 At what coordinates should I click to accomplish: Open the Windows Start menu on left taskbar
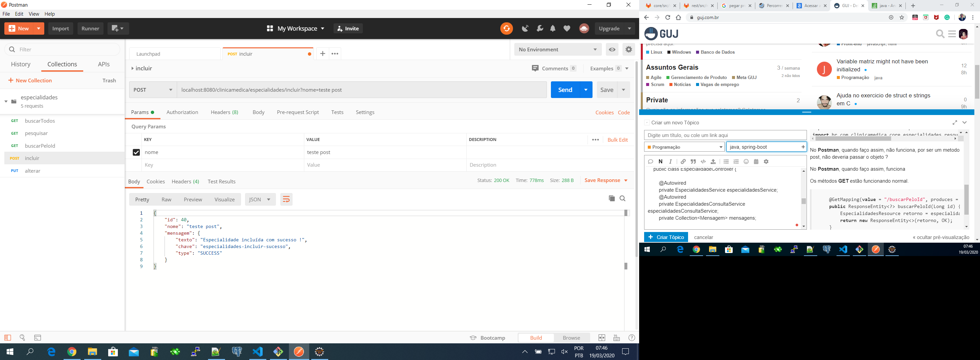pos(10,352)
